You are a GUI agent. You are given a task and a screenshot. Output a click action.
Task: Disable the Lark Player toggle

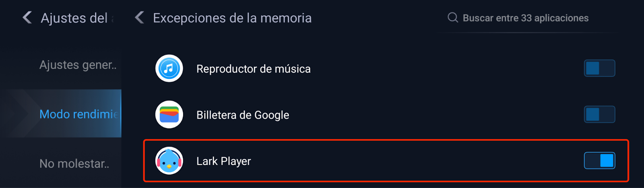click(x=599, y=161)
